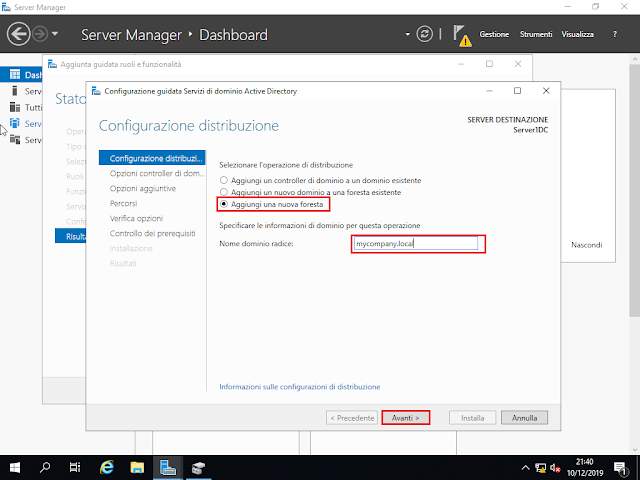Select radio Aggiungi un nuovo dominio a foresta
Image resolution: width=640 pixels, height=480 pixels.
[224, 192]
